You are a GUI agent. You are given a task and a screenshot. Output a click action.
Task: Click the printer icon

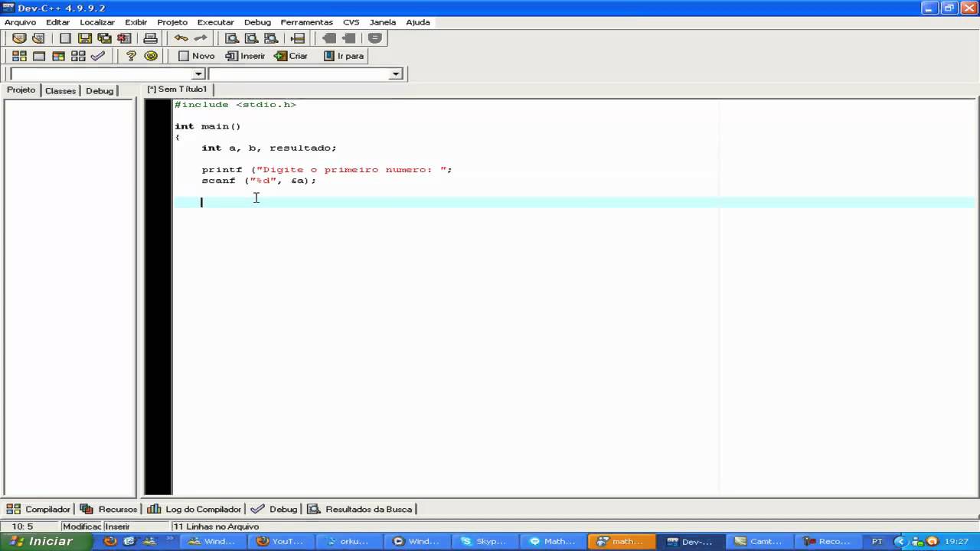tap(150, 37)
